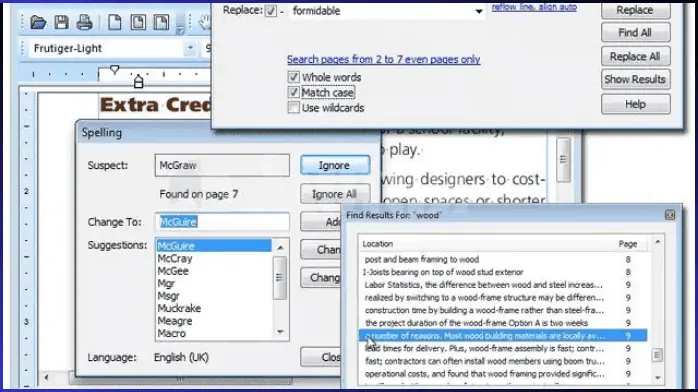Image resolution: width=698 pixels, height=392 pixels.
Task: Print the document using the printer icon
Action: (x=84, y=22)
